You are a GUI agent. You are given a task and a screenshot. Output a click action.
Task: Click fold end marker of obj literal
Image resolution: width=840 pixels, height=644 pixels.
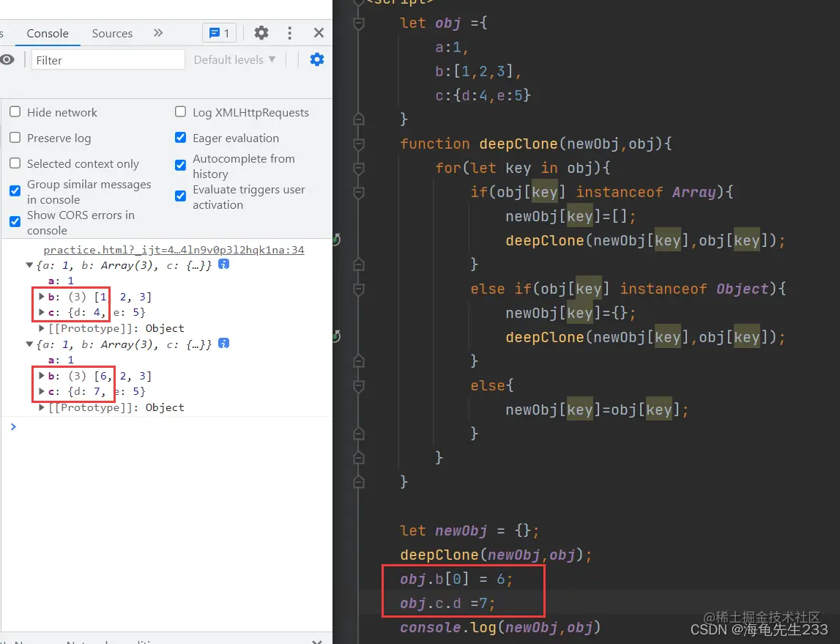(x=359, y=119)
